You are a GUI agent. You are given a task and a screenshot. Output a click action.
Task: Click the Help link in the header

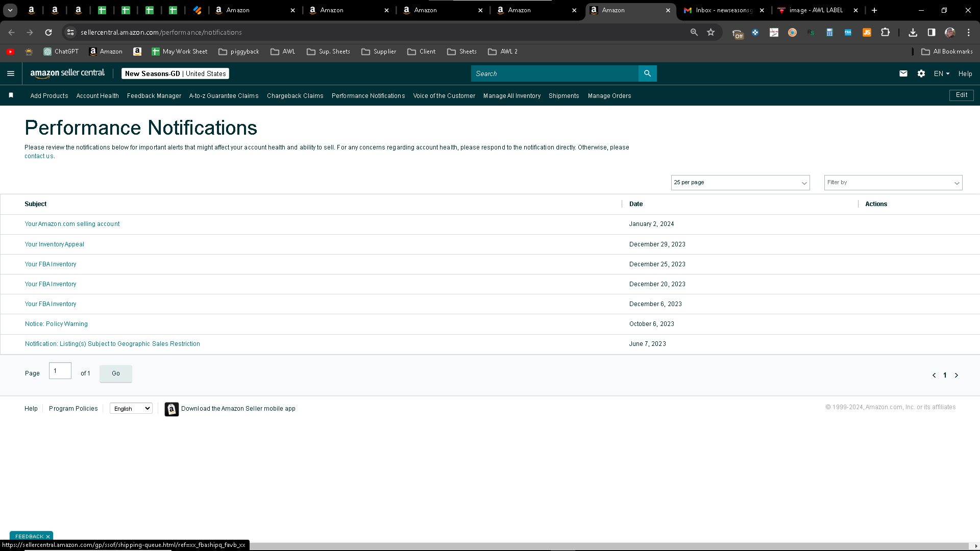point(965,73)
